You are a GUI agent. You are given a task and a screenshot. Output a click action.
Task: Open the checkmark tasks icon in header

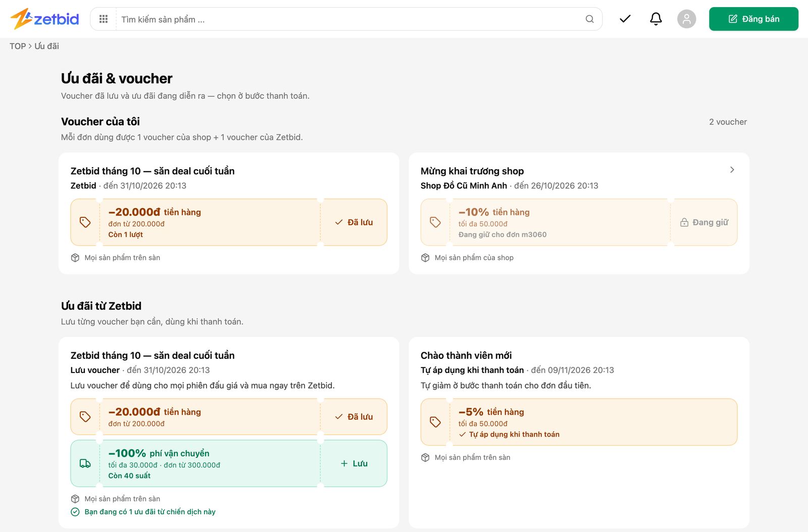point(625,19)
